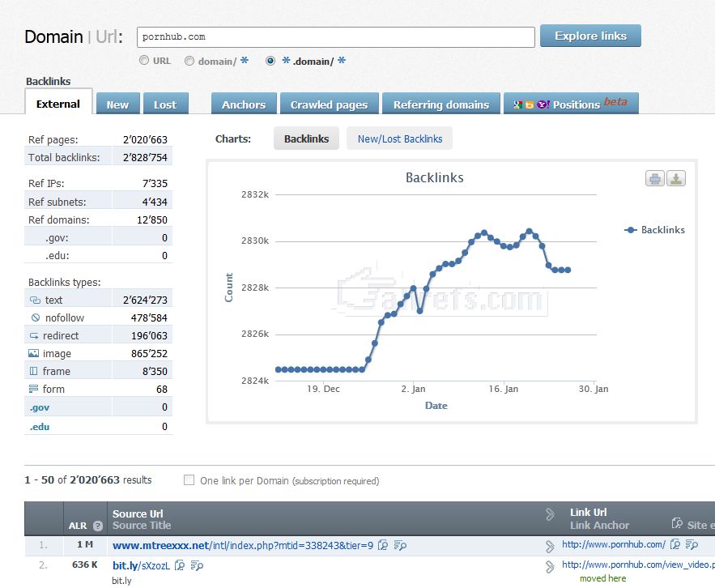715x588 pixels.
Task: Select the domain/* radio button
Action: [x=189, y=61]
